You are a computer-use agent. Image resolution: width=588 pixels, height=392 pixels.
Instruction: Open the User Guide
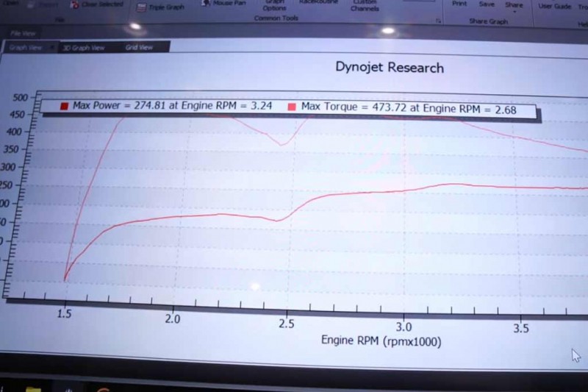click(555, 6)
